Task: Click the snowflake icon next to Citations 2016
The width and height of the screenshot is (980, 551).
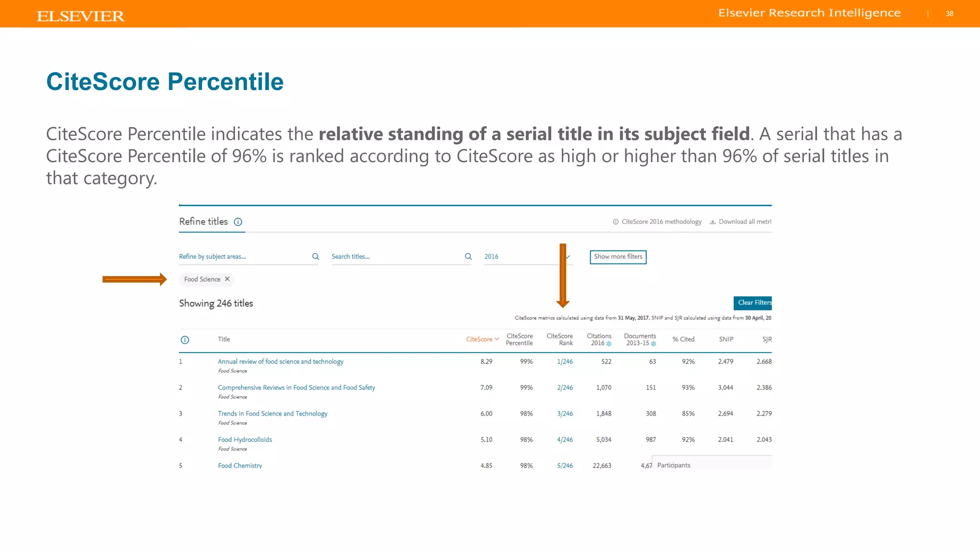Action: click(x=609, y=343)
